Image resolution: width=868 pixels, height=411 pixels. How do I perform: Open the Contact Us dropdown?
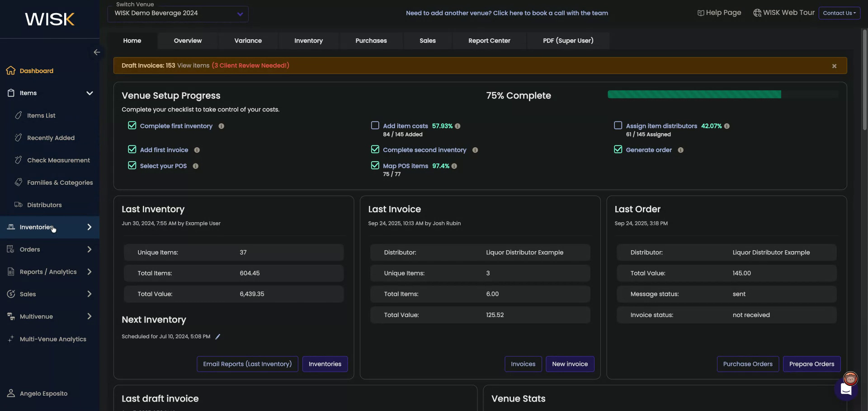coord(839,13)
